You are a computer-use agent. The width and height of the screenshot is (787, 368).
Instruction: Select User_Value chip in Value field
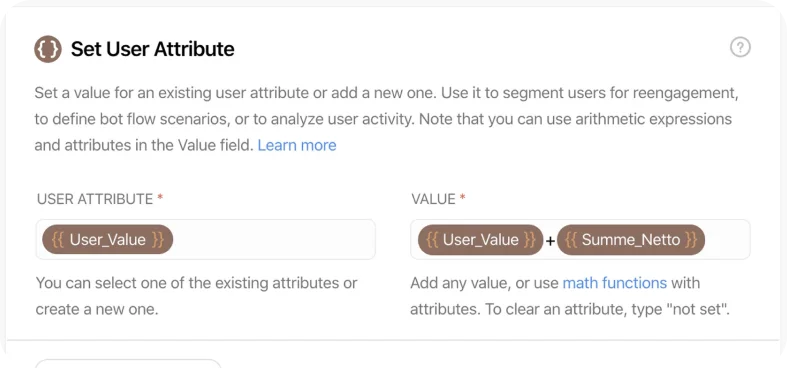point(480,239)
